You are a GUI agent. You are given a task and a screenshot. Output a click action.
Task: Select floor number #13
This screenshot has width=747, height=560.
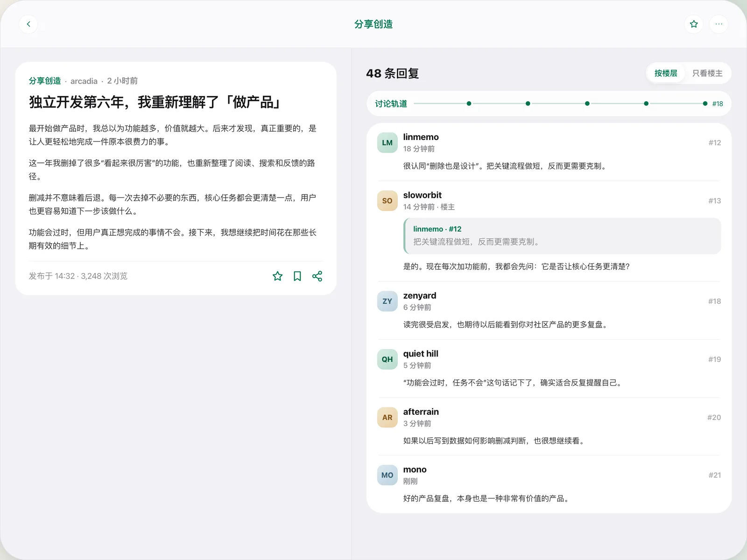714,201
